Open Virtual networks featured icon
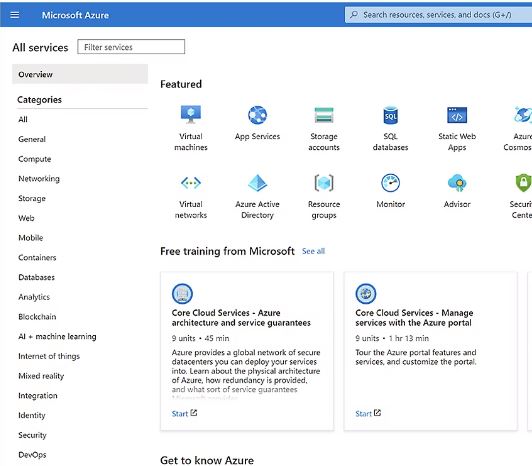This screenshot has height=466, width=532. [x=191, y=183]
